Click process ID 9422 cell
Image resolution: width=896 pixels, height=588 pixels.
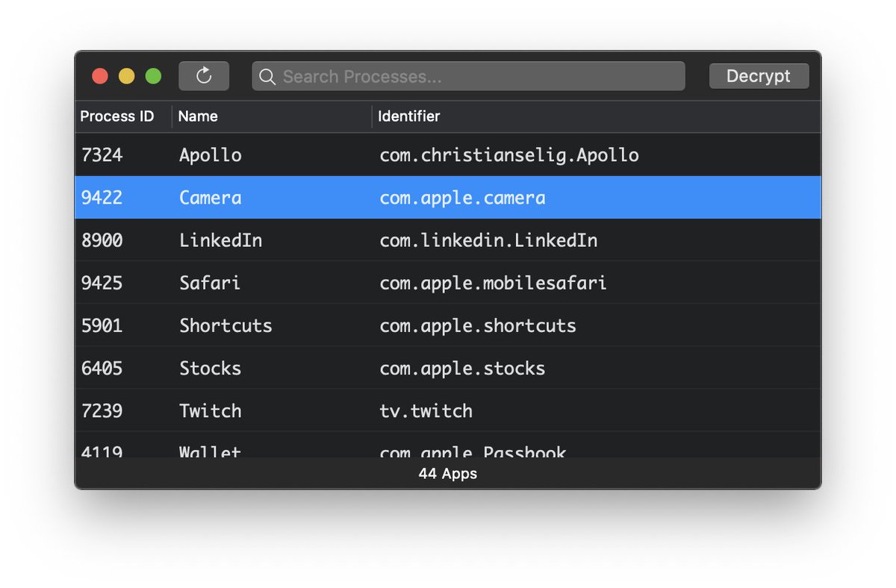pos(102,198)
